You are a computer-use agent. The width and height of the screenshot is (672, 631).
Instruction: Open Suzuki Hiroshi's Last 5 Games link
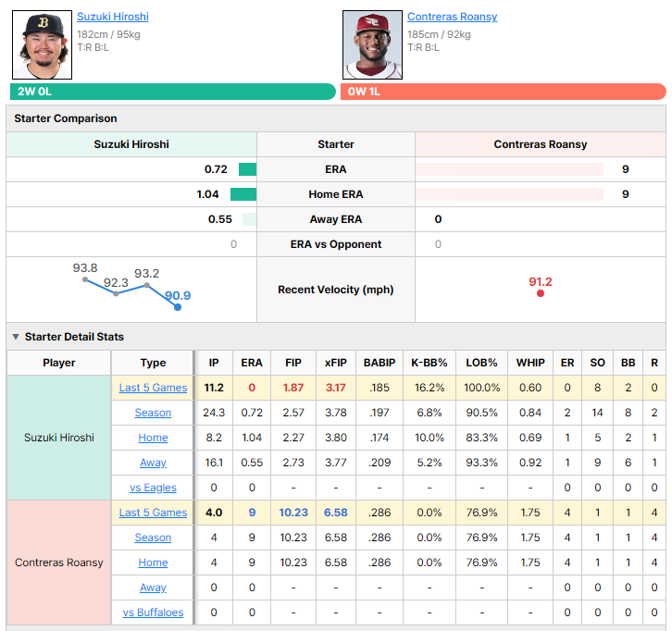tap(153, 388)
